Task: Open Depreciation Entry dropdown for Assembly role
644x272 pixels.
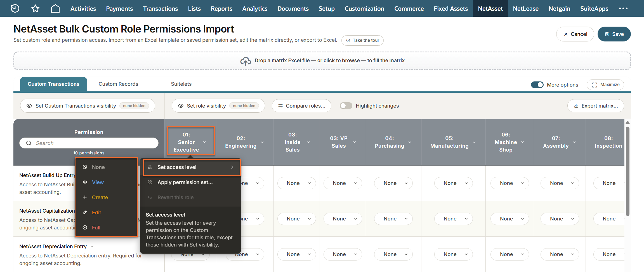Action: coord(560,254)
